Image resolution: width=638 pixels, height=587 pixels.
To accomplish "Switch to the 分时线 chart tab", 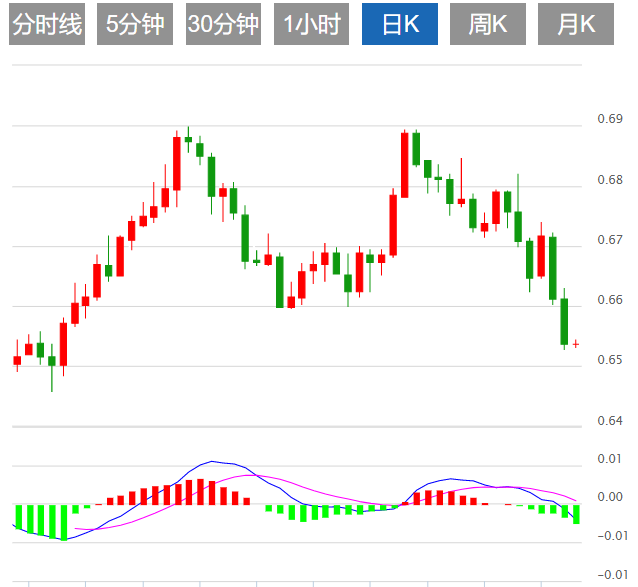I will (x=47, y=24).
